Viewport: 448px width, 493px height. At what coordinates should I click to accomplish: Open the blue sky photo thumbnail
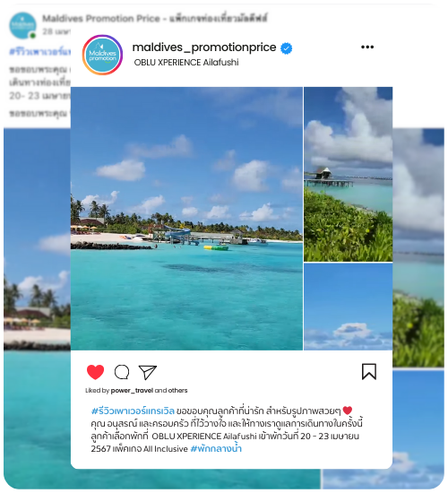point(348,307)
